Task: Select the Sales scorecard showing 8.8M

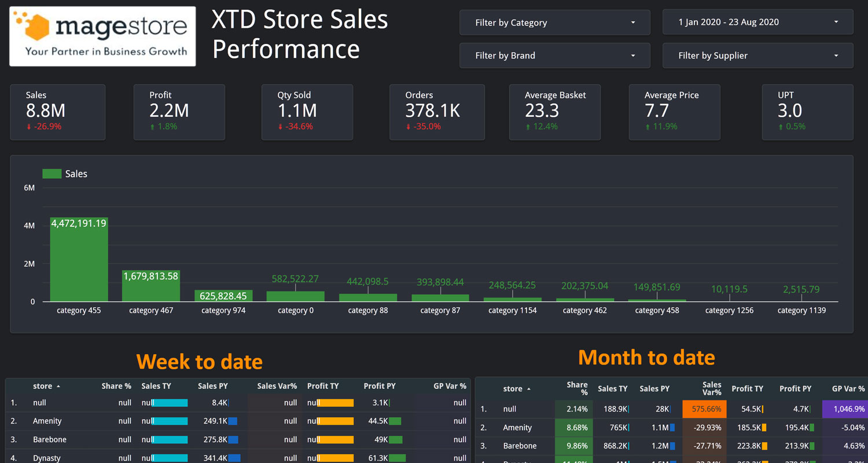Action: click(x=57, y=112)
